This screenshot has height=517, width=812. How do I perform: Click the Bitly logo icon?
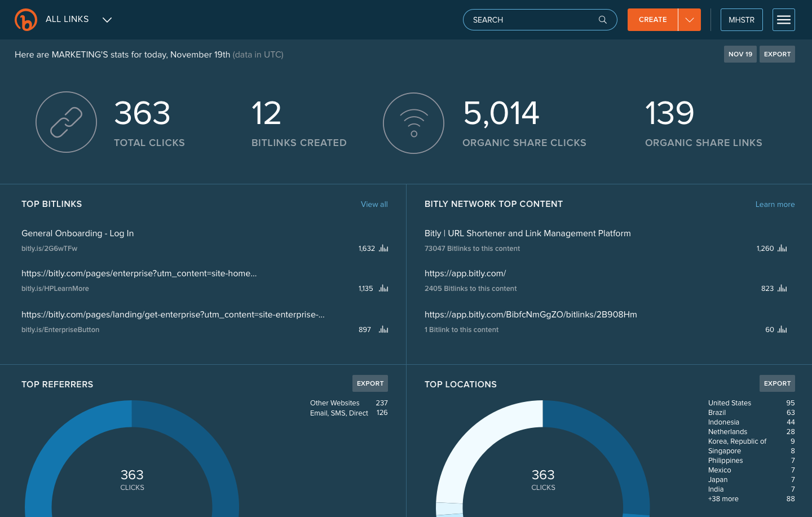click(26, 19)
